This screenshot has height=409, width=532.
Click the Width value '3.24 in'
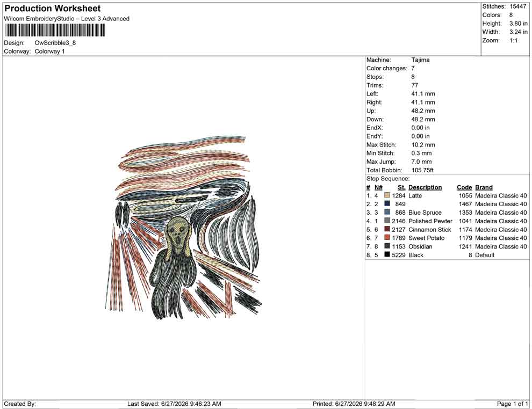point(519,32)
